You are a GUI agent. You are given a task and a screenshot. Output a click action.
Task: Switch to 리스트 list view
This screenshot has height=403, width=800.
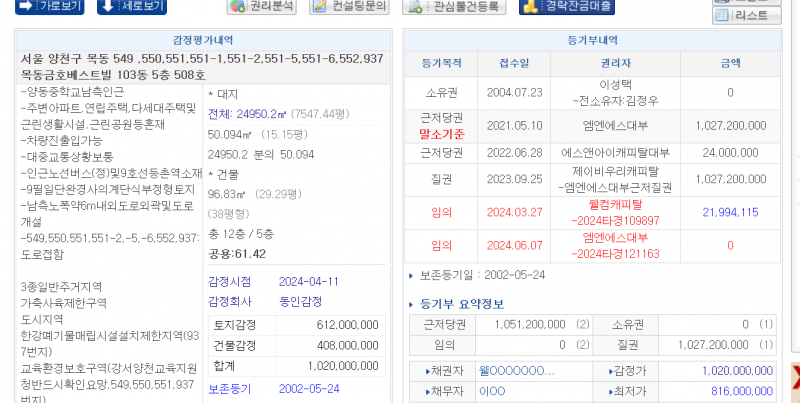(746, 15)
